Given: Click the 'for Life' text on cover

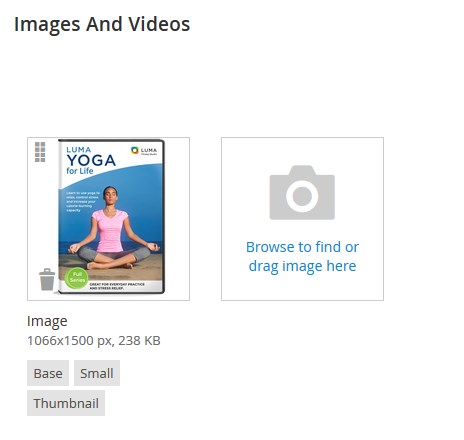Looking at the screenshot, I should (x=80, y=171).
